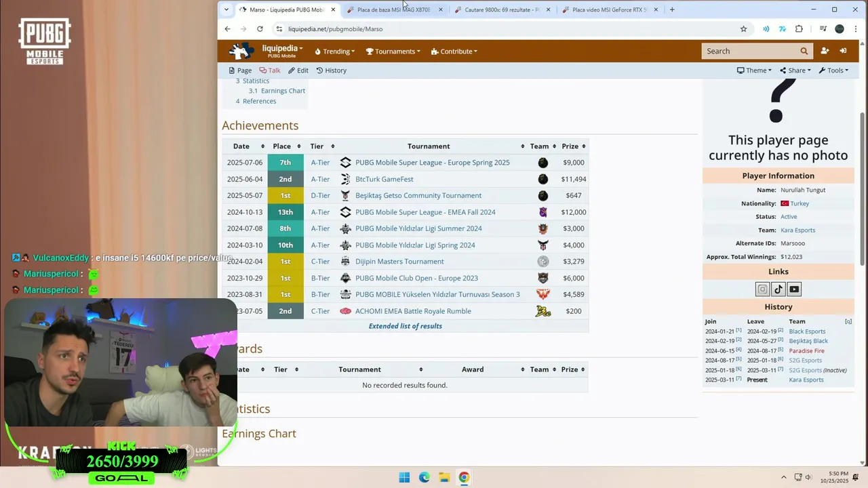Open the Chrome extensions puzzle icon
This screenshot has height=488, width=868.
pos(799,29)
